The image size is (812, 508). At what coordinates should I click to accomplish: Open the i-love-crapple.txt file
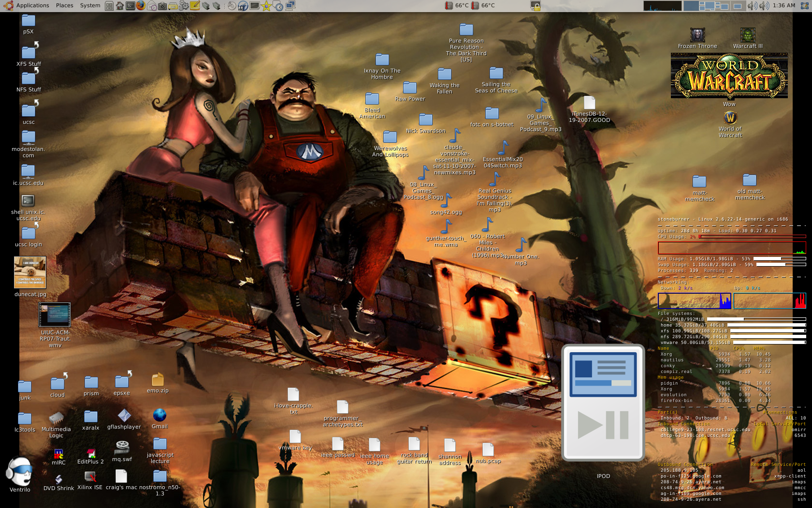pos(293,401)
